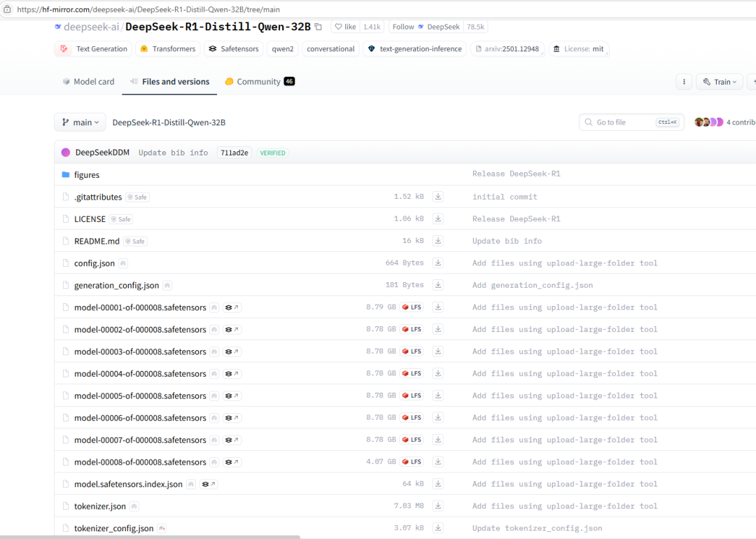Download README.md
Screen dimensions: 756x539
point(437,241)
